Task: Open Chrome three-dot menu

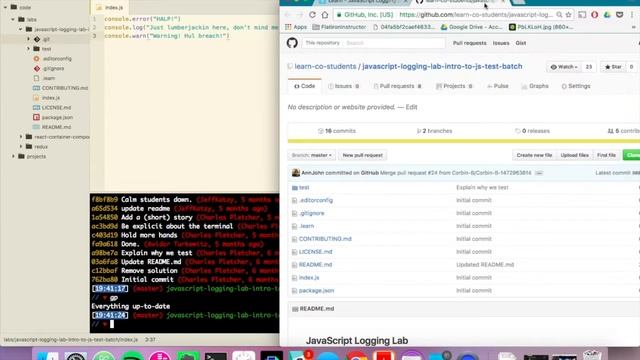Action: tap(632, 15)
